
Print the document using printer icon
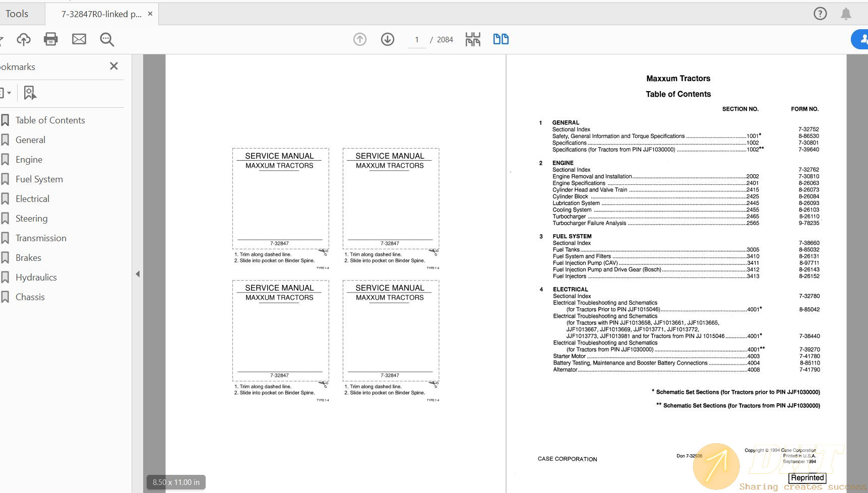(51, 39)
